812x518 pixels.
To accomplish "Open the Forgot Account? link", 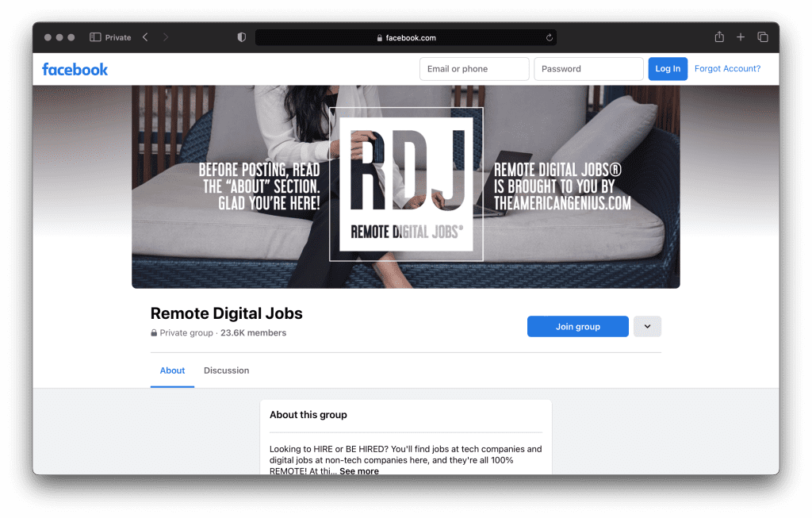I will pyautogui.click(x=727, y=69).
